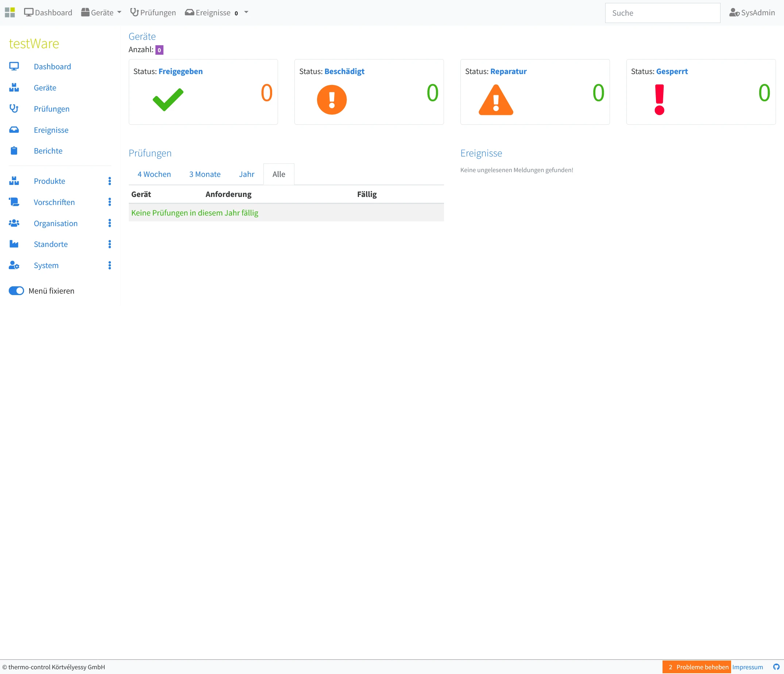784x674 pixels.
Task: Open the kebab menu next to Produkte
Action: (109, 181)
